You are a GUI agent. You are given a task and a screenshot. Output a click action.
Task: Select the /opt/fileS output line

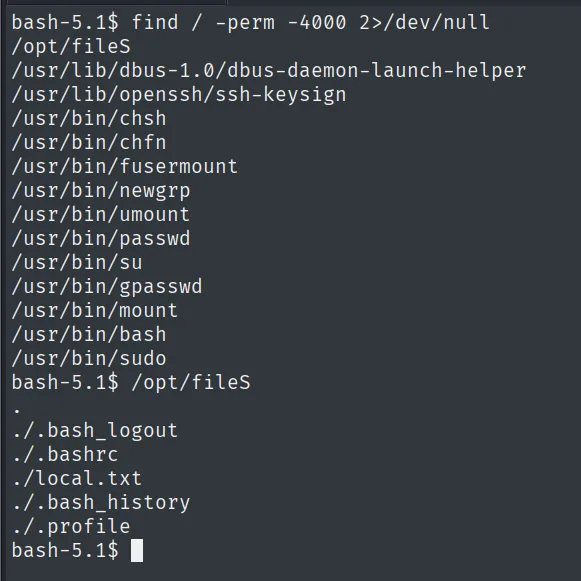click(x=71, y=47)
